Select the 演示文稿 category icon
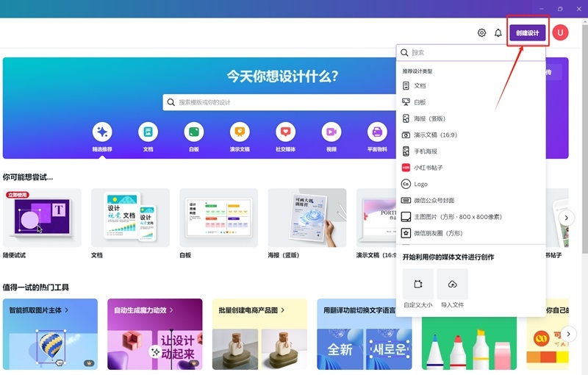The height and width of the screenshot is (375, 588). click(x=240, y=132)
